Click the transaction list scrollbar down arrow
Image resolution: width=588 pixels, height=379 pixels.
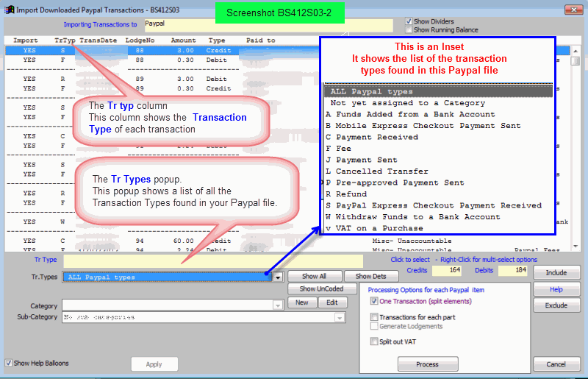[576, 247]
